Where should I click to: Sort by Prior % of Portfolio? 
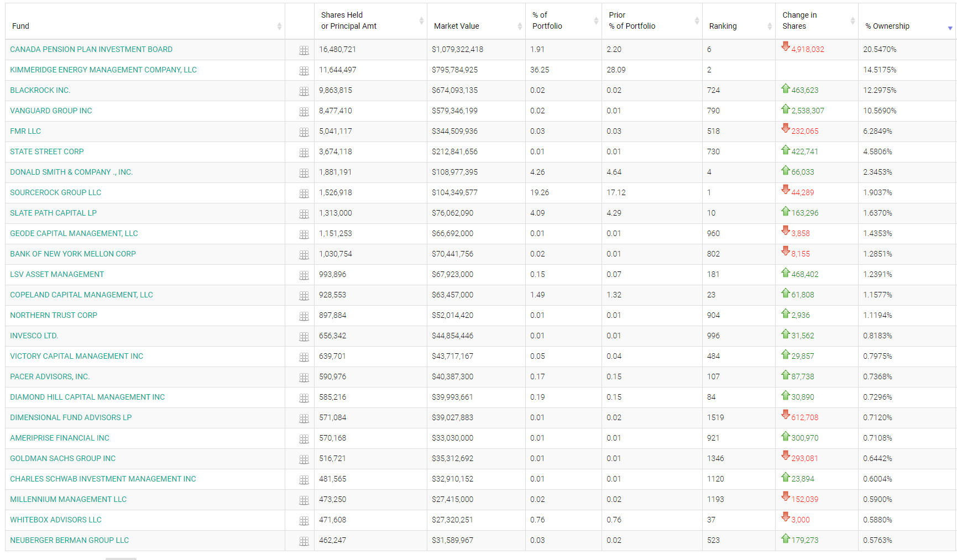(x=652, y=21)
